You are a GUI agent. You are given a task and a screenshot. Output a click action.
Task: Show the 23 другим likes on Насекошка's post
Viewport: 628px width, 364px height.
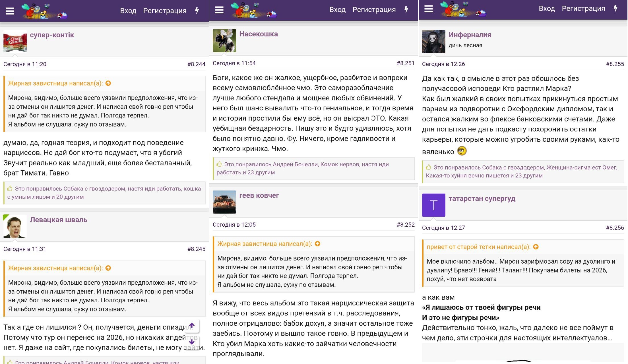(261, 172)
